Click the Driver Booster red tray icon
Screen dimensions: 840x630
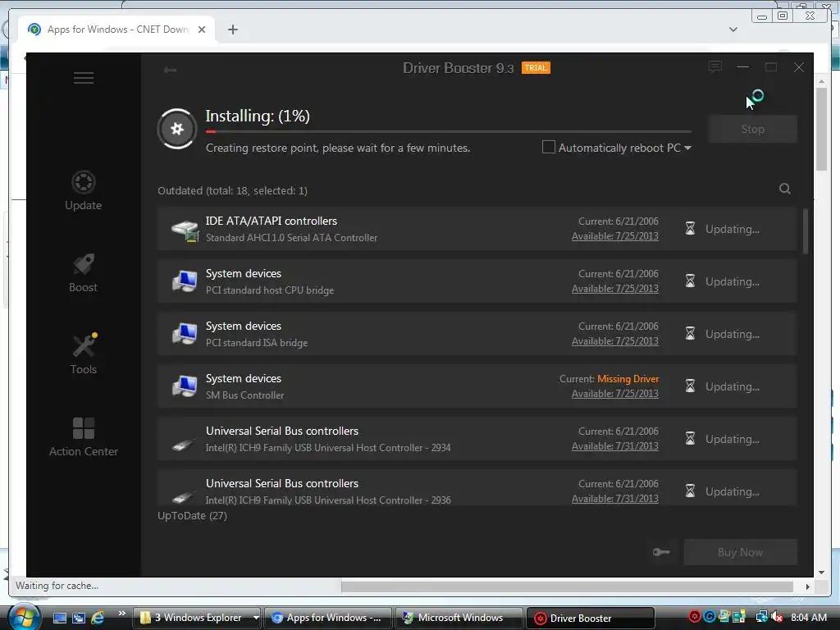694,617
